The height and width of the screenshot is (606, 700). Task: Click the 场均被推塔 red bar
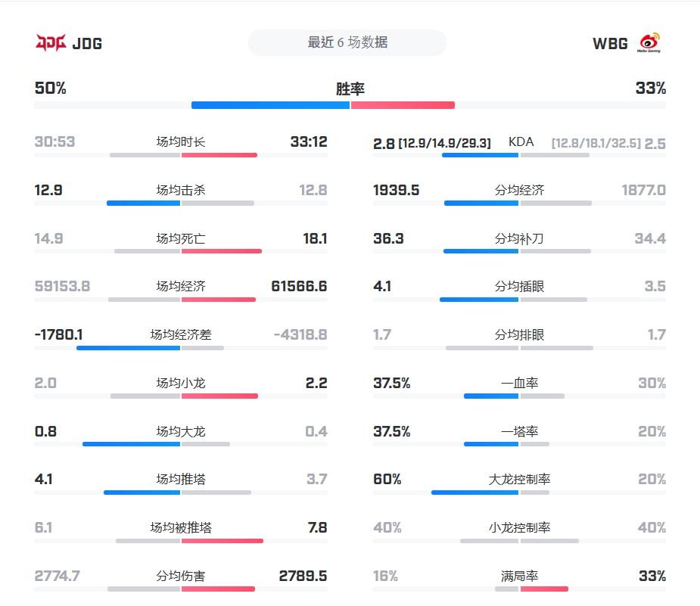pyautogui.click(x=222, y=541)
